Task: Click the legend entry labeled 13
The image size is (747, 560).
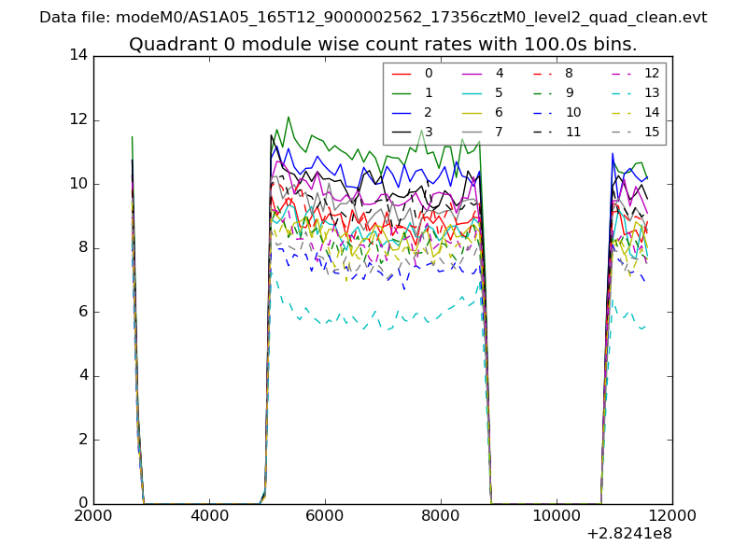Action: coord(652,92)
